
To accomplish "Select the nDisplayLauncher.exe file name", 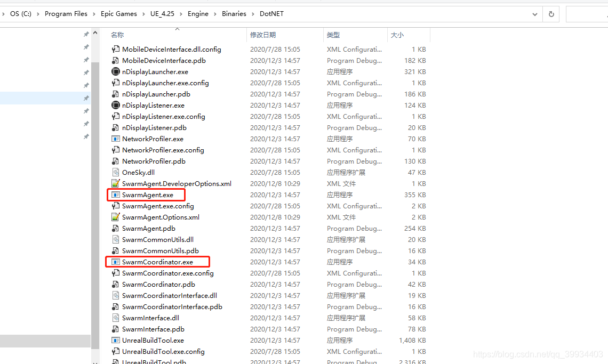I will click(155, 72).
